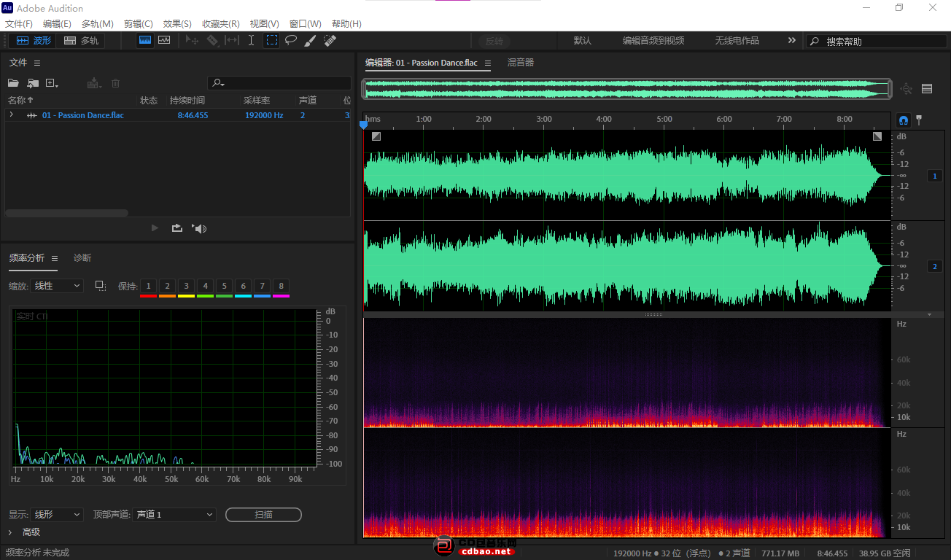Play the file preview in Files panel
Image resolution: width=951 pixels, height=560 pixels.
coord(155,228)
